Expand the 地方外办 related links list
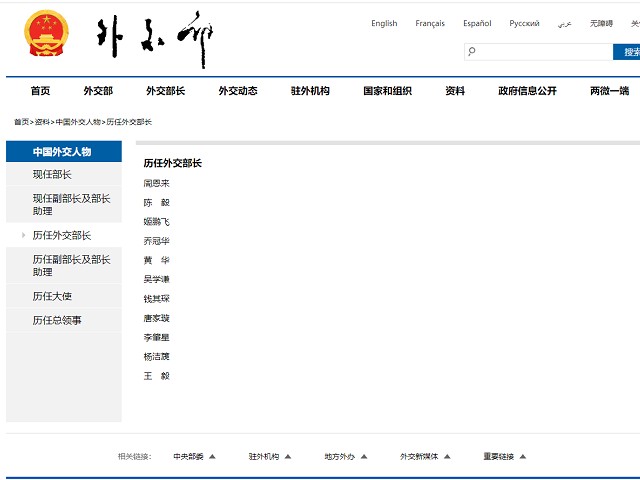Viewport: 640px width, 480px height. pyautogui.click(x=346, y=457)
